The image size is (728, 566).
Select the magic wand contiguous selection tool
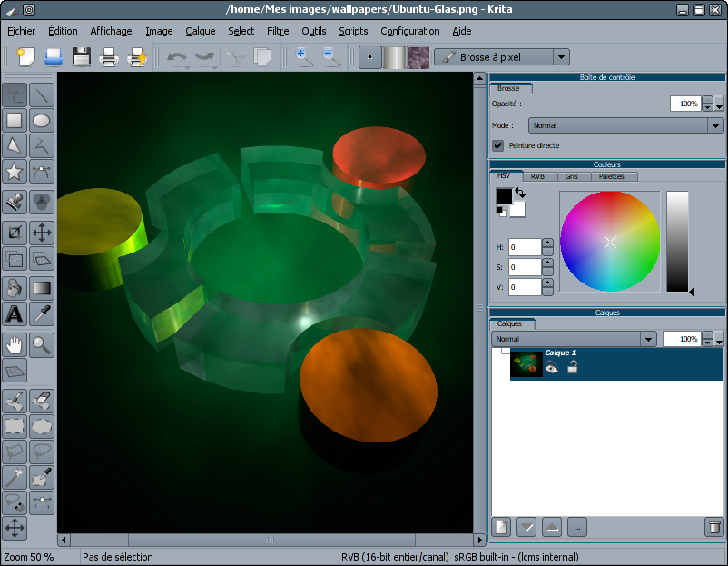pyautogui.click(x=15, y=477)
